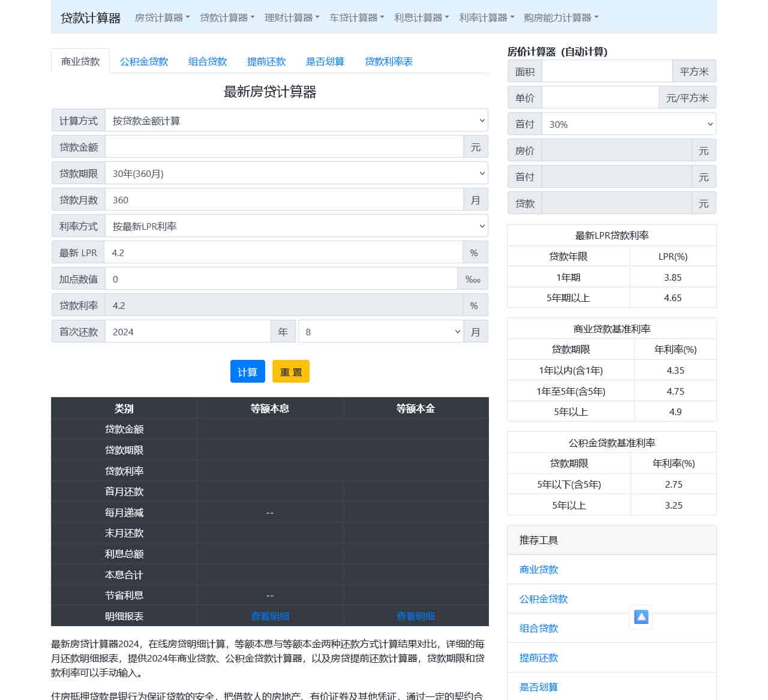Expand the 贷款期限 dropdown
The width and height of the screenshot is (768, 700).
click(296, 173)
